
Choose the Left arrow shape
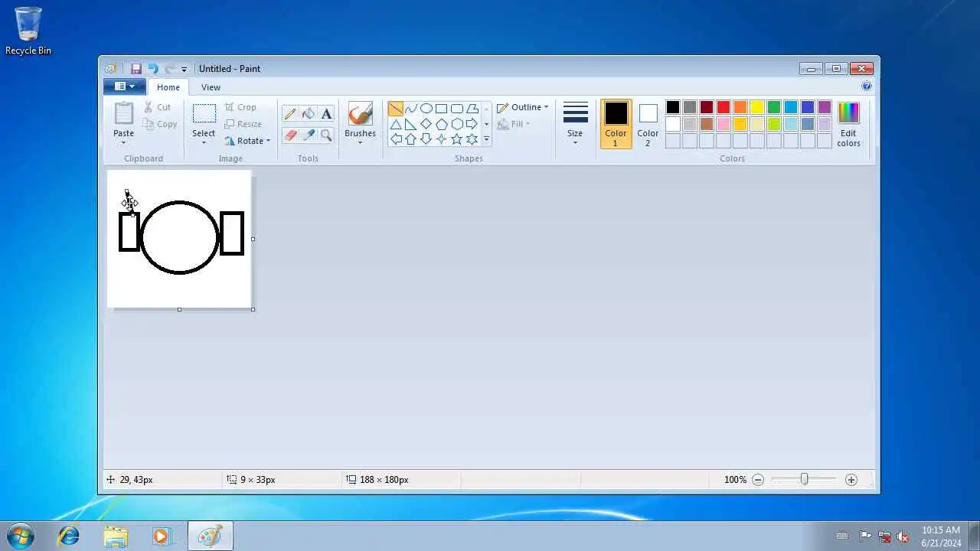click(396, 139)
